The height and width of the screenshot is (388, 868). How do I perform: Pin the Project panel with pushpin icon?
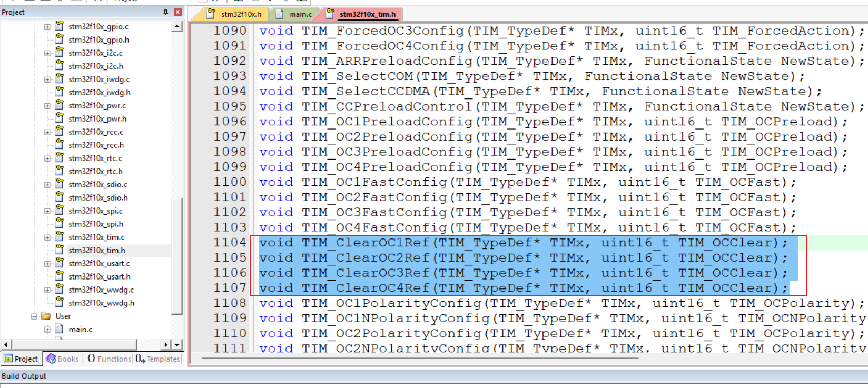pos(166,12)
